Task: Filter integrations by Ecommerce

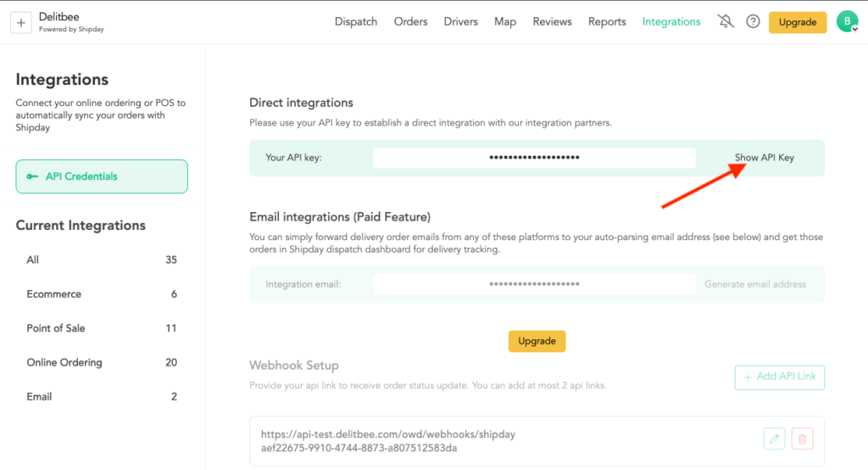Action: (102, 294)
